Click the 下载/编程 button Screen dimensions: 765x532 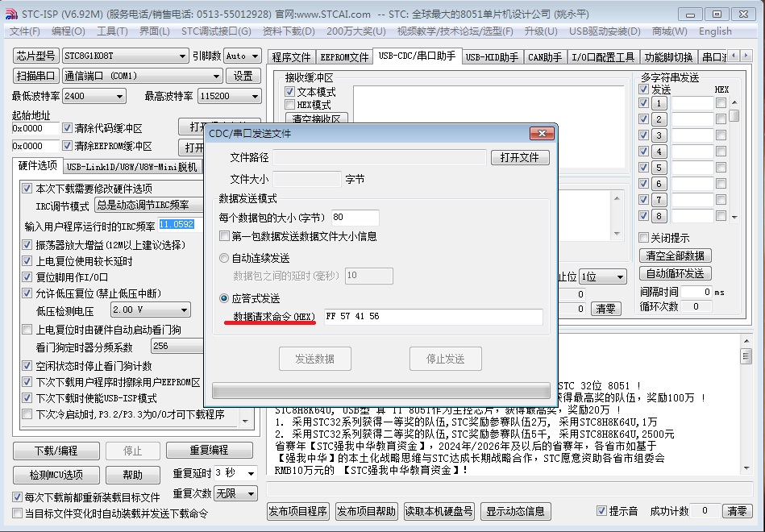(x=56, y=451)
